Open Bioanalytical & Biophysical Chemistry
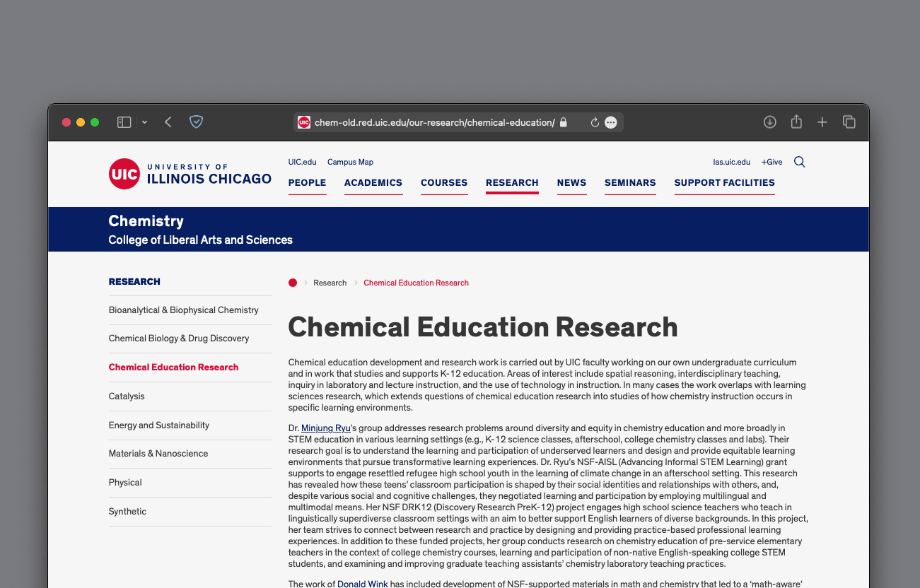 [184, 310]
